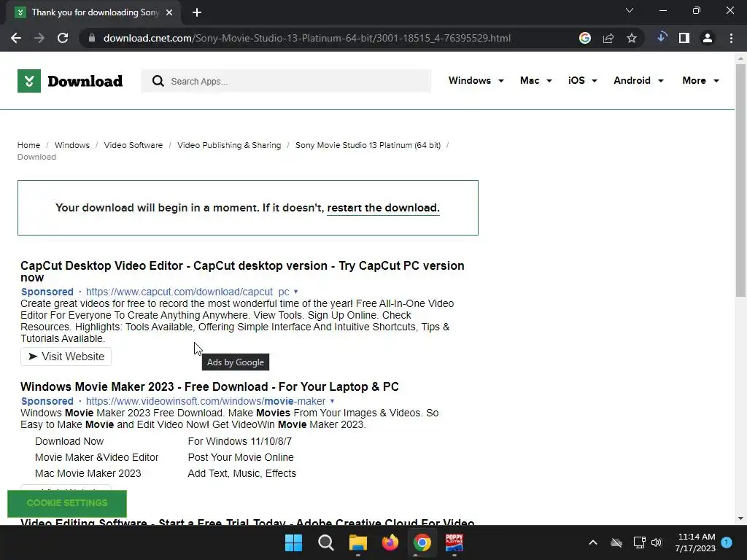Click Add Text, Music, Effects sitelink

click(242, 474)
